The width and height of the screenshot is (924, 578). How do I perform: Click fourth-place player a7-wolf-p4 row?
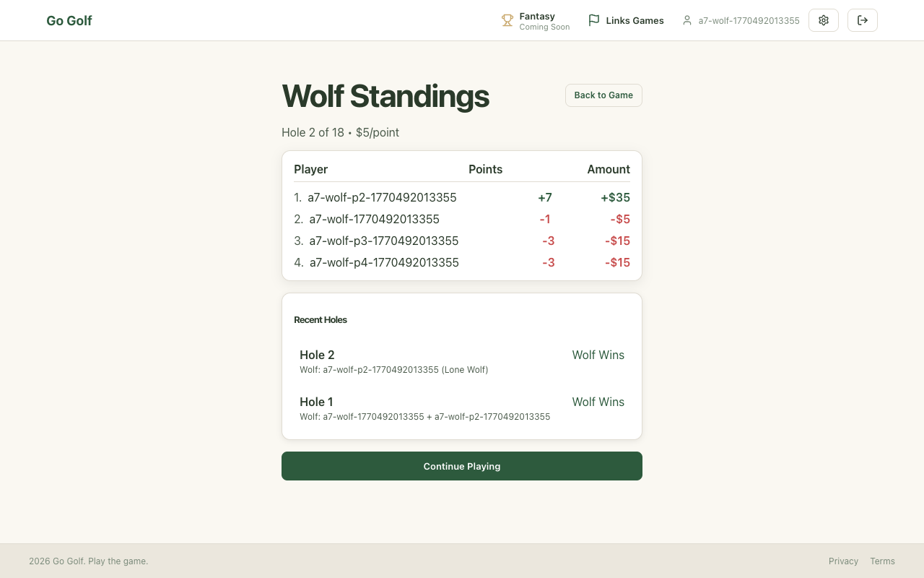pyautogui.click(x=462, y=262)
